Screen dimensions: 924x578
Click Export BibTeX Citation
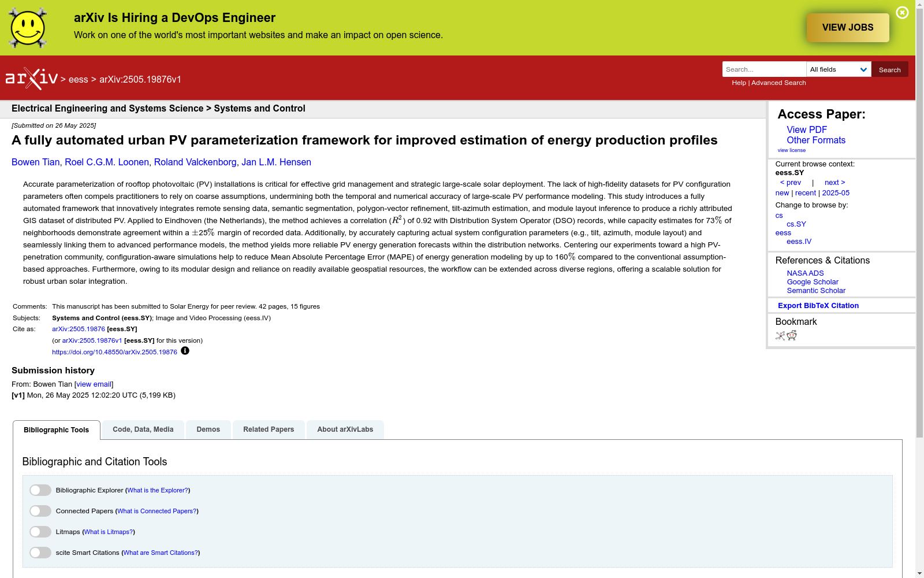(818, 306)
